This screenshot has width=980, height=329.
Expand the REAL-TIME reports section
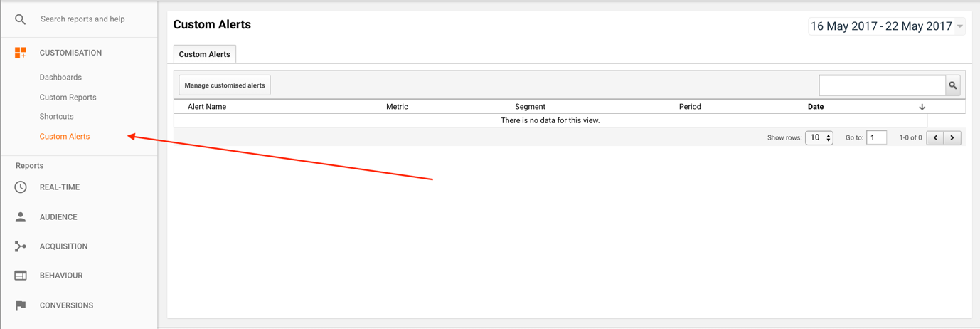point(60,187)
